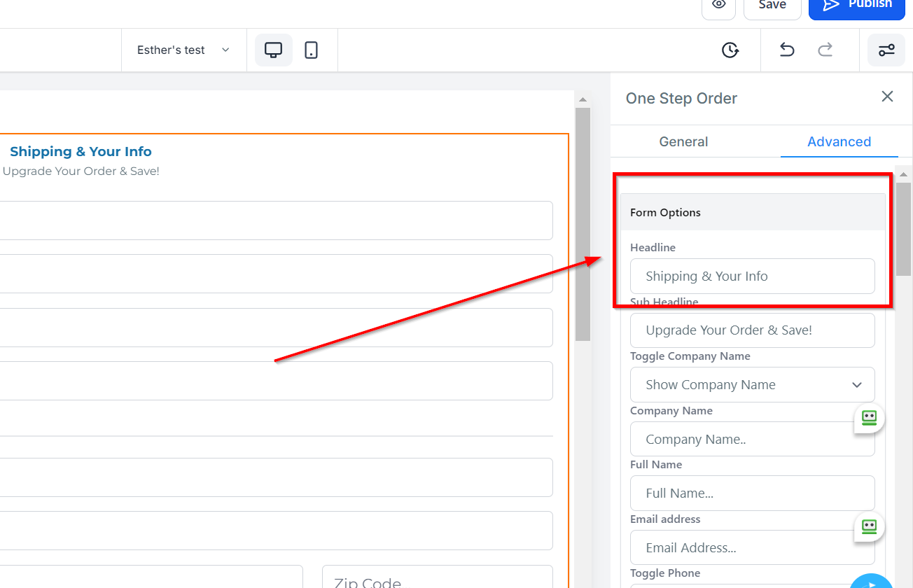
Task: Click the Sub Headline input field
Action: point(753,330)
